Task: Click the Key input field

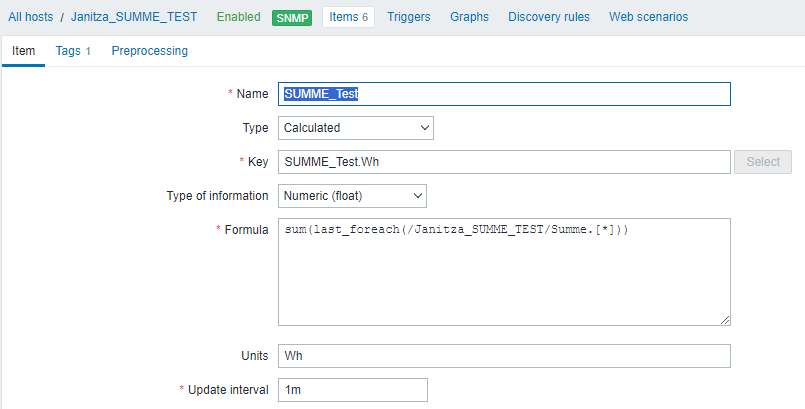Action: [x=504, y=162]
